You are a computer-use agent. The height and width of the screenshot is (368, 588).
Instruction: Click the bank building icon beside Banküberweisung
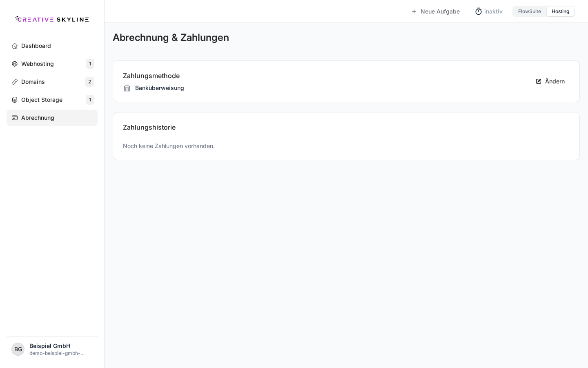coord(127,88)
